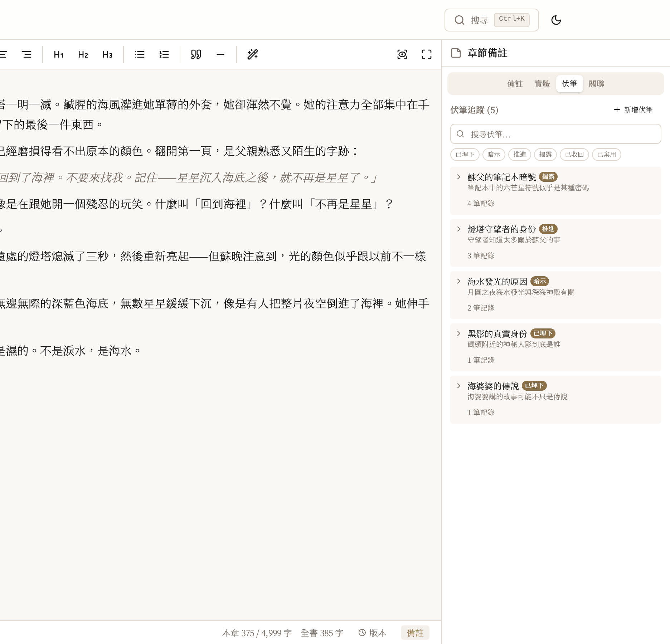
Task: Switch to the 實體 tab
Action: pos(542,84)
